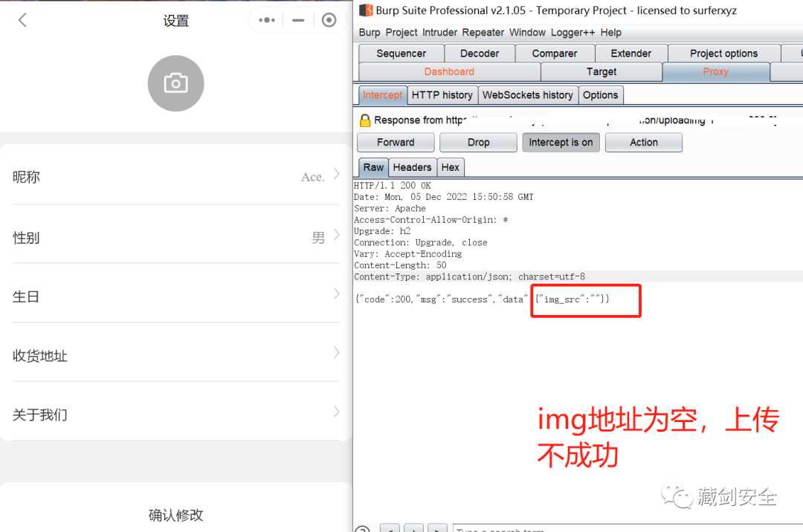Screen dimensions: 803x532
Task: Select the Intercept sub-tab
Action: click(383, 95)
